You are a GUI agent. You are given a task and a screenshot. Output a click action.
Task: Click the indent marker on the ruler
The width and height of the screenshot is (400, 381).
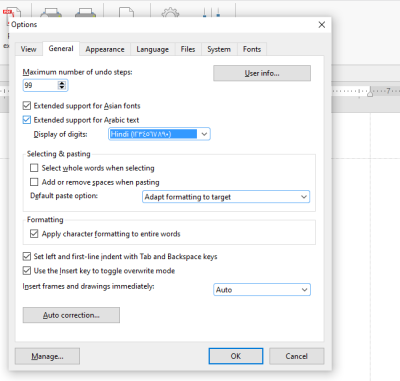pos(370,93)
